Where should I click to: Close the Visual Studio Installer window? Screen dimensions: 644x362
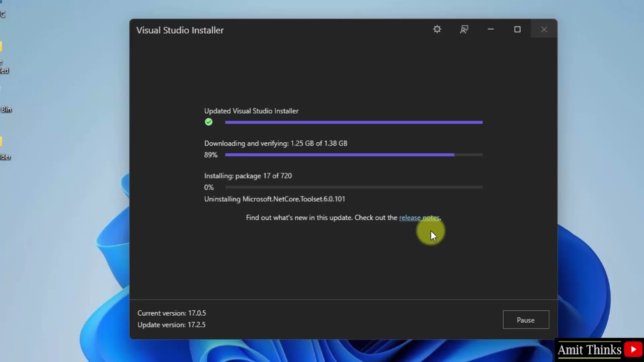(x=544, y=29)
